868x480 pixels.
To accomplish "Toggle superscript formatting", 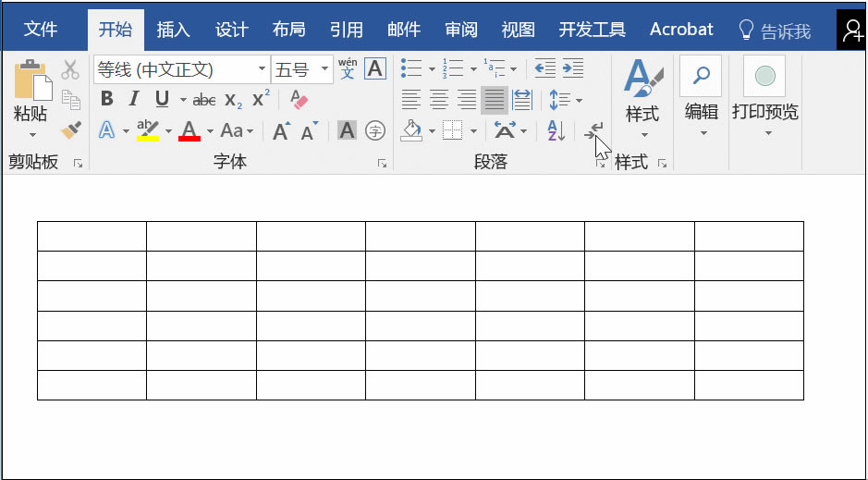I will pyautogui.click(x=261, y=99).
